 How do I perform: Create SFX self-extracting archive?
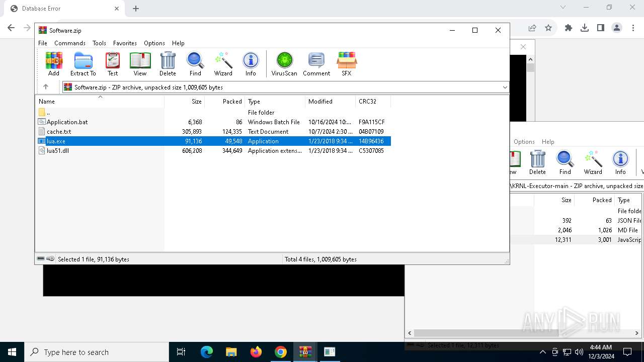tap(347, 64)
